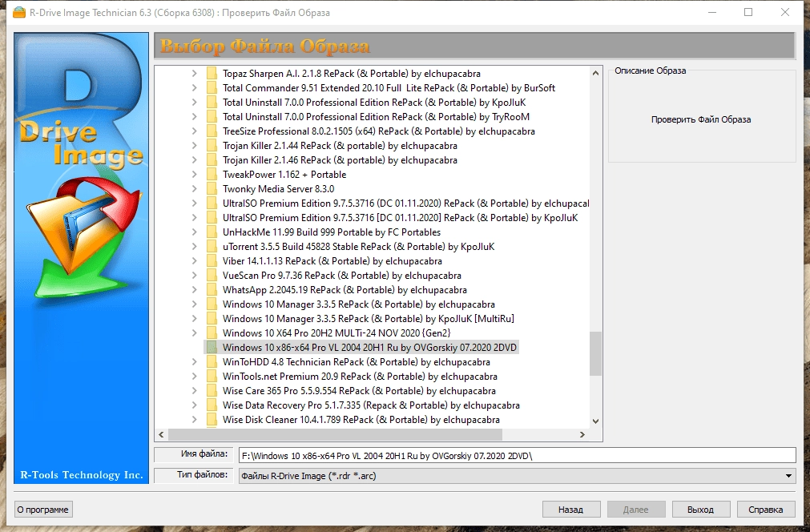Select 'TweakPower 1.162 + Portable' row

point(284,175)
